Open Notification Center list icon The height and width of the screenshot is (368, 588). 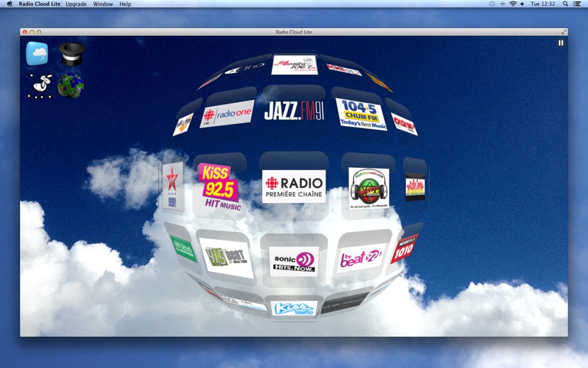[x=577, y=4]
